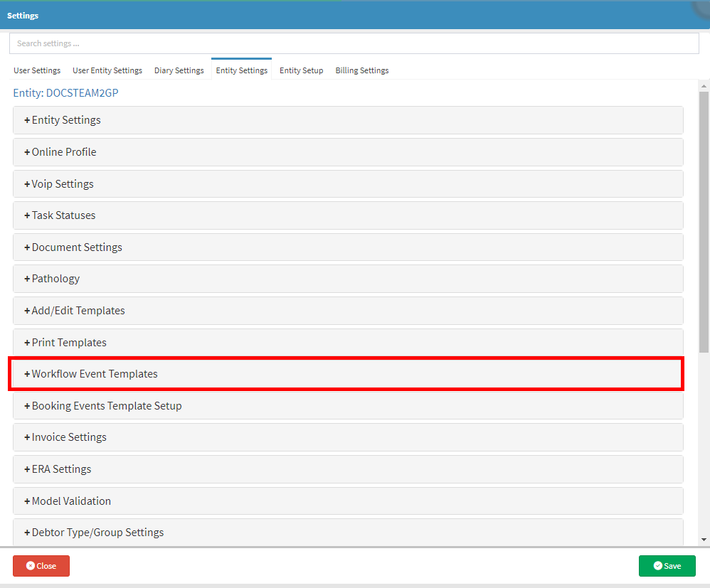
Task: Open the Voip Settings accordion
Action: click(x=63, y=184)
